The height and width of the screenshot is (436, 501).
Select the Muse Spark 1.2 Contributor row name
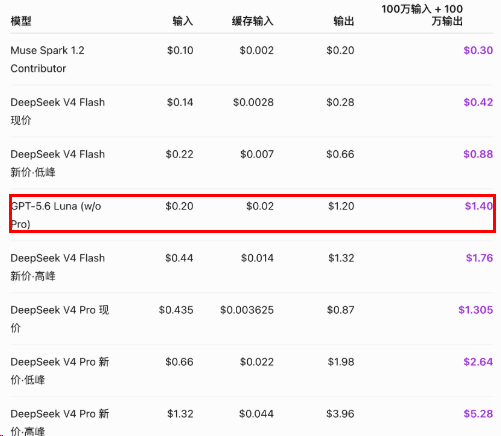point(47,59)
